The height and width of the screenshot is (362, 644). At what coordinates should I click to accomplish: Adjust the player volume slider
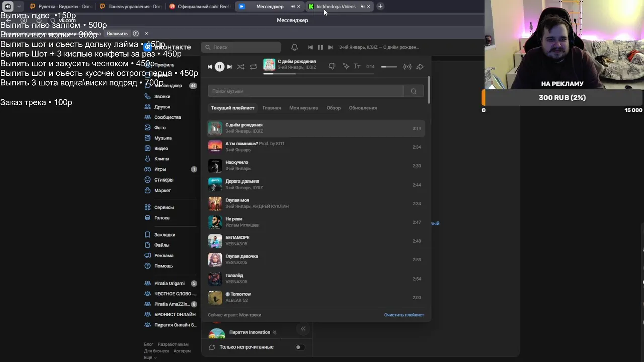tap(389, 67)
